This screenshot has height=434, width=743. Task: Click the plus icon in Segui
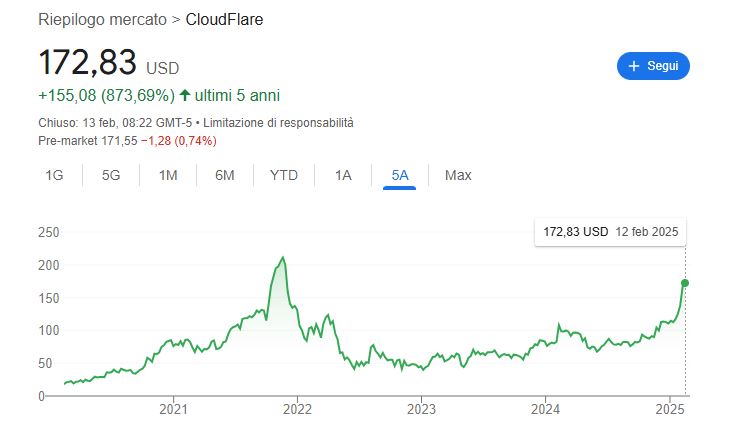(x=634, y=66)
